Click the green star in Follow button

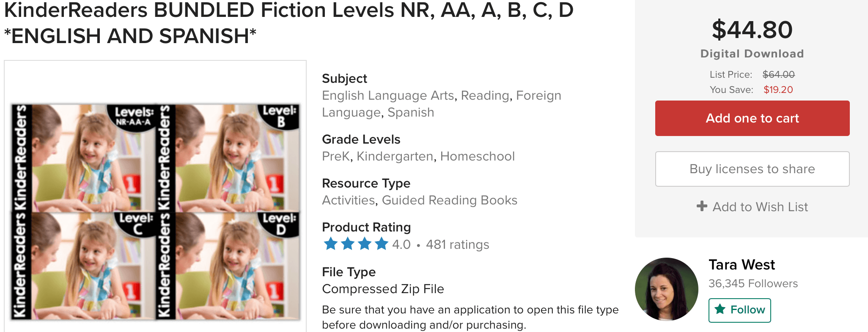point(720,309)
